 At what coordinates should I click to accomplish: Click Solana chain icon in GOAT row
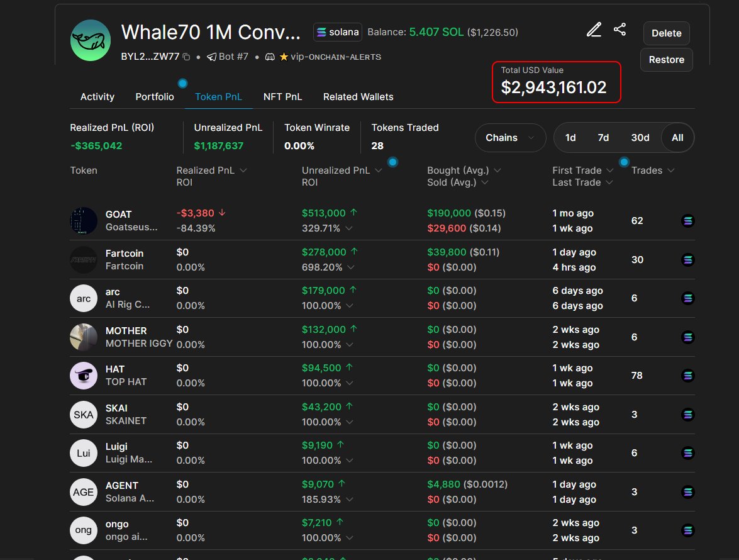(x=687, y=221)
